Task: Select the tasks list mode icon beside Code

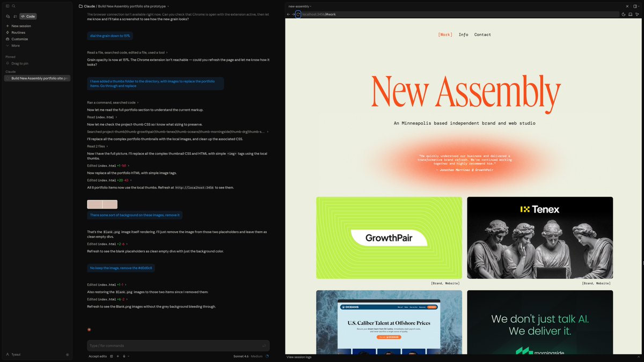Action: [x=15, y=17]
